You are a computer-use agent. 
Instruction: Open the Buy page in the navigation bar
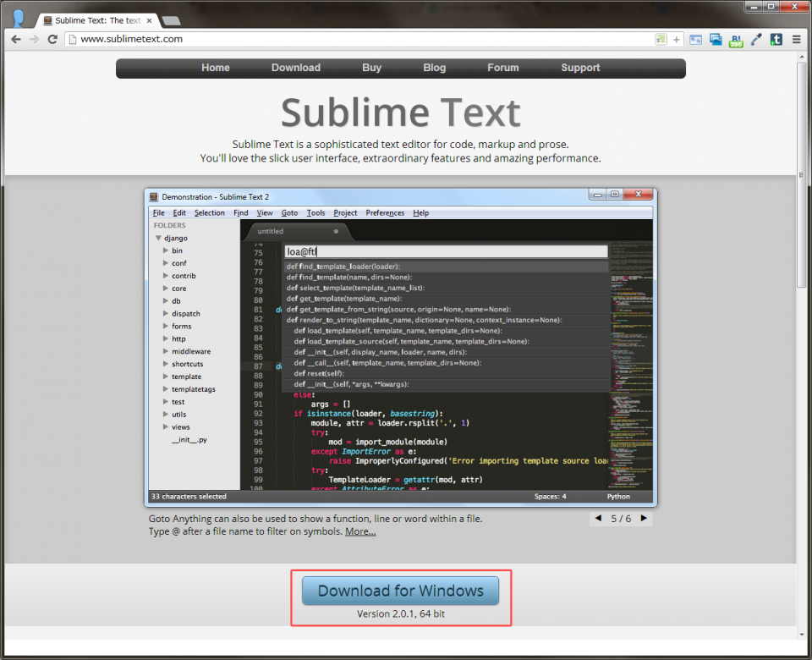coord(372,68)
